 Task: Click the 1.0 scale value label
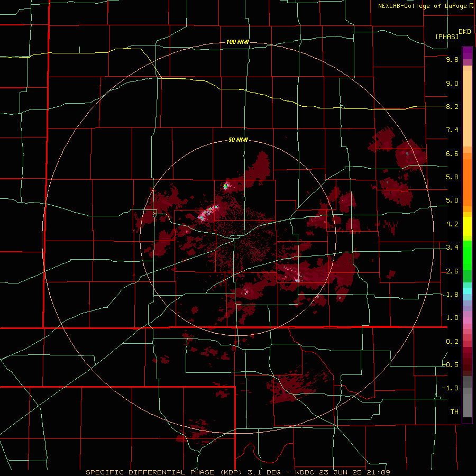(452, 318)
